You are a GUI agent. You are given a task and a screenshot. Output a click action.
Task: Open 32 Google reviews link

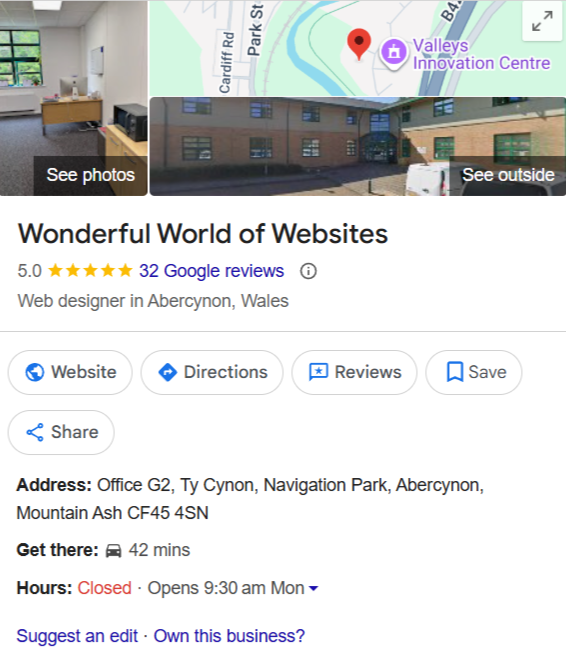[211, 271]
